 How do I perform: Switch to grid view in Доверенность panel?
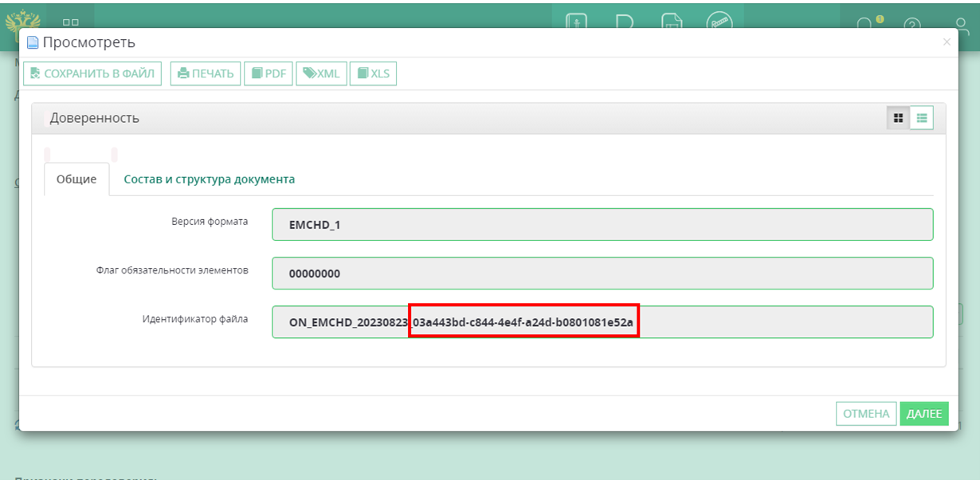click(899, 118)
